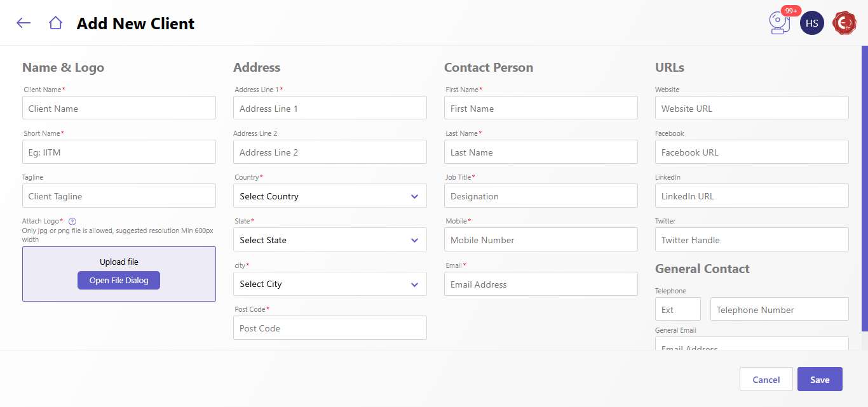
Task: Open the Select State dropdown
Action: pyautogui.click(x=330, y=240)
